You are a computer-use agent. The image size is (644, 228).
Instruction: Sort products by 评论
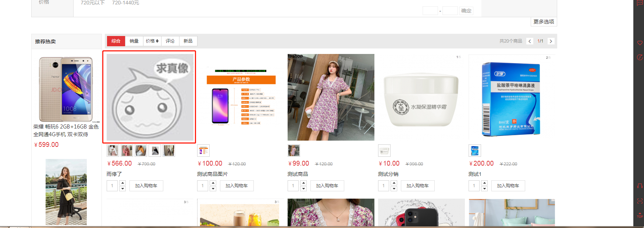[x=170, y=41]
